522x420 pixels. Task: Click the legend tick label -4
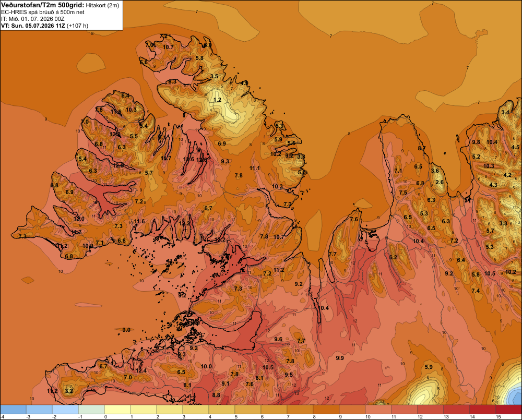pyautogui.click(x=3, y=417)
